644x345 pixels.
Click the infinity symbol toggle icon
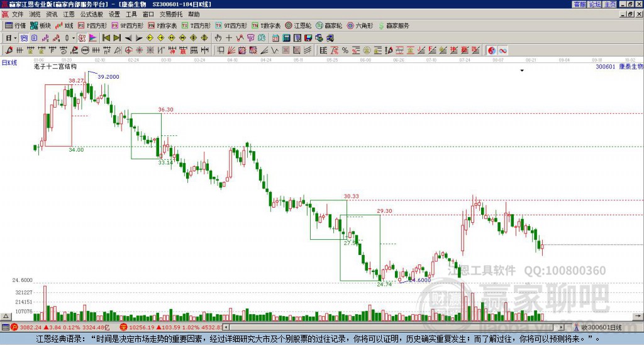pyautogui.click(x=502, y=50)
